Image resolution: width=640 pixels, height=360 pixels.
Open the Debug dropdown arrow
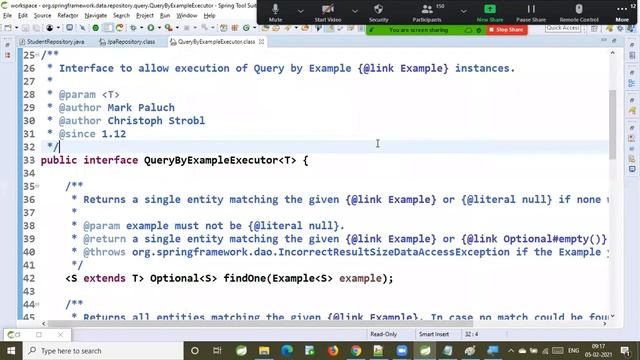pos(142,28)
